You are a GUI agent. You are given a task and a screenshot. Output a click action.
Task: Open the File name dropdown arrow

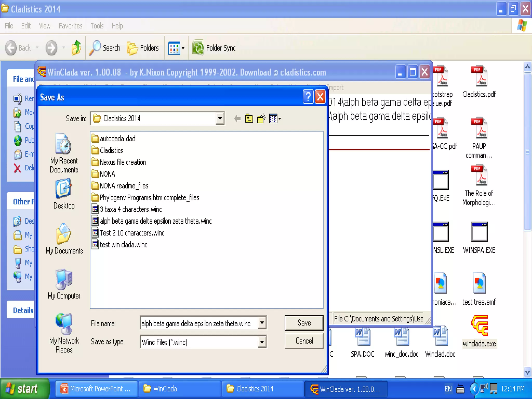click(262, 323)
